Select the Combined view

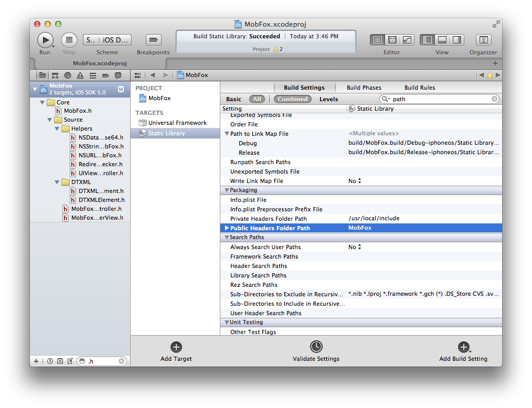(292, 99)
